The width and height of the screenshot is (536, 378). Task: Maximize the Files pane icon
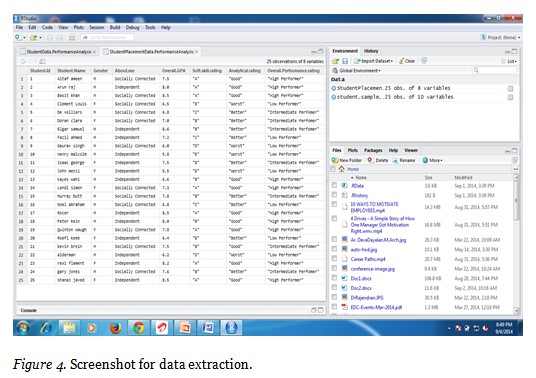[x=514, y=150]
